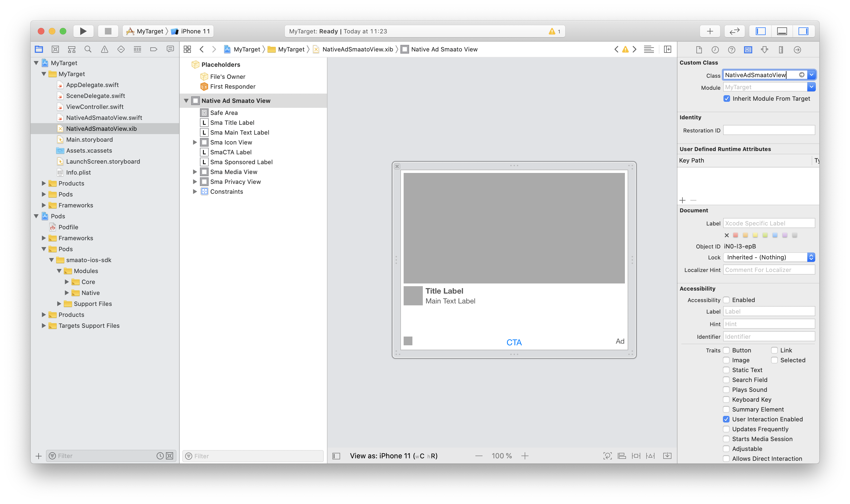850x504 pixels.
Task: Open the Connections inspector arrow icon
Action: 797,50
